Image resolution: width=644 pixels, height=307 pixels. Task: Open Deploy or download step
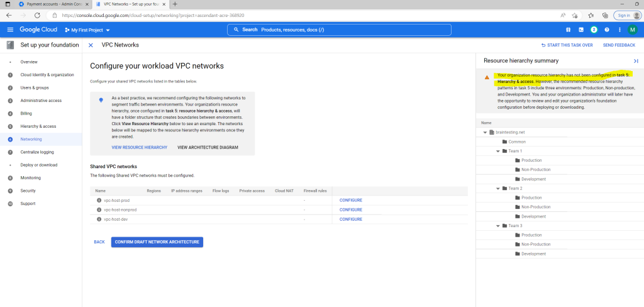tap(39, 165)
